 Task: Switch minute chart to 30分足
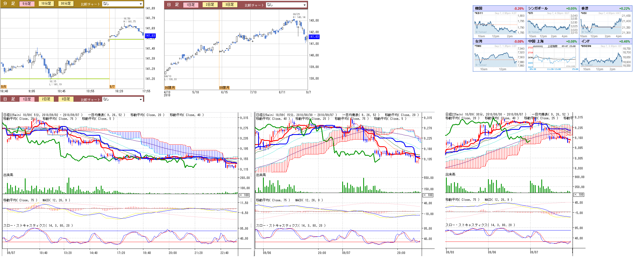[x=66, y=4]
